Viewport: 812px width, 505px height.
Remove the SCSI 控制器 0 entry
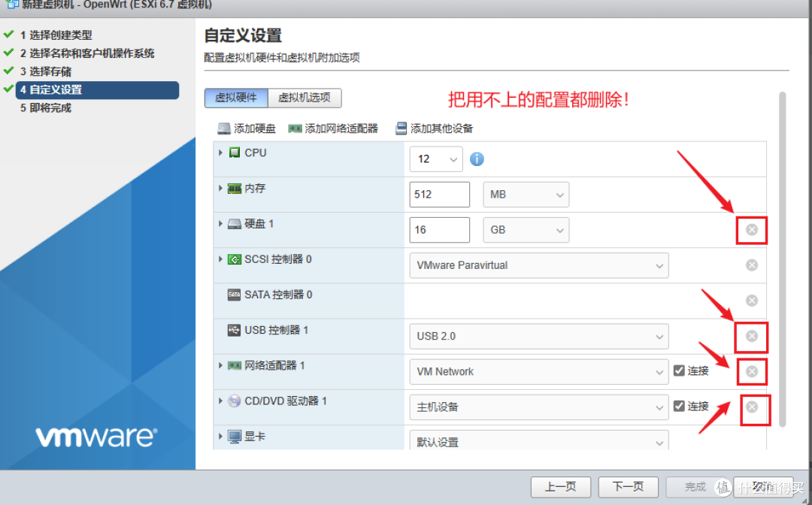[x=751, y=265]
